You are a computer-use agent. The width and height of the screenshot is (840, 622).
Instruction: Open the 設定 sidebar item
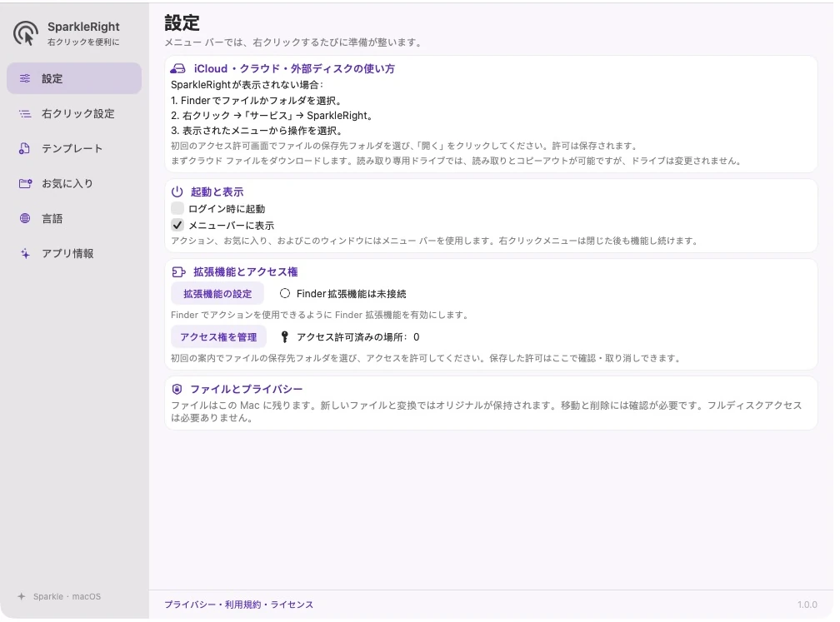[x=74, y=78]
